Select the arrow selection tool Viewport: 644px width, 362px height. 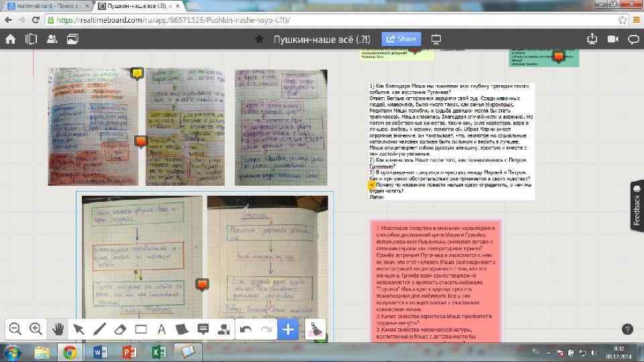click(78, 329)
